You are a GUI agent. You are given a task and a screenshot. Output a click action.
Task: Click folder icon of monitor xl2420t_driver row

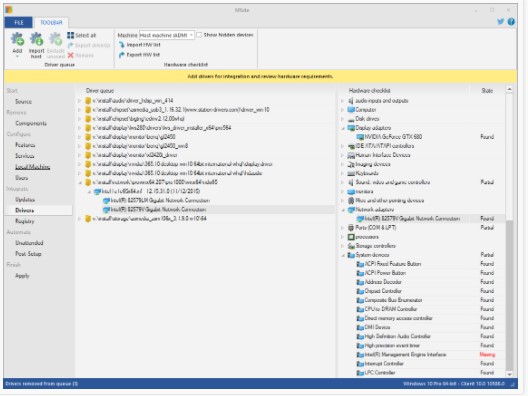point(88,155)
